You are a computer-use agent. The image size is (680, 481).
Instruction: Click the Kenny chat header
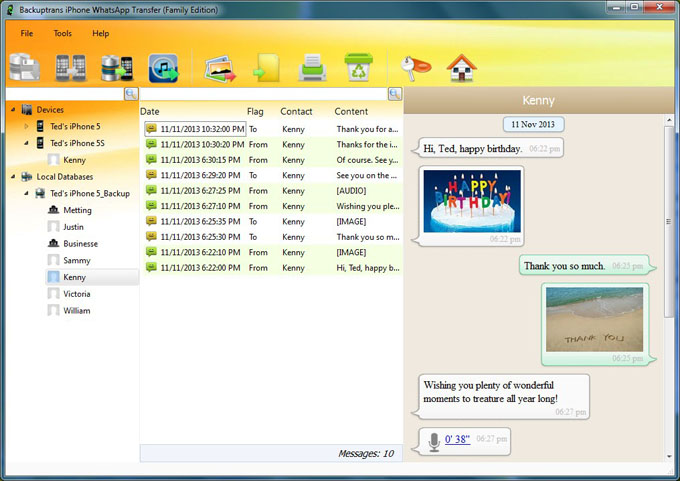538,100
